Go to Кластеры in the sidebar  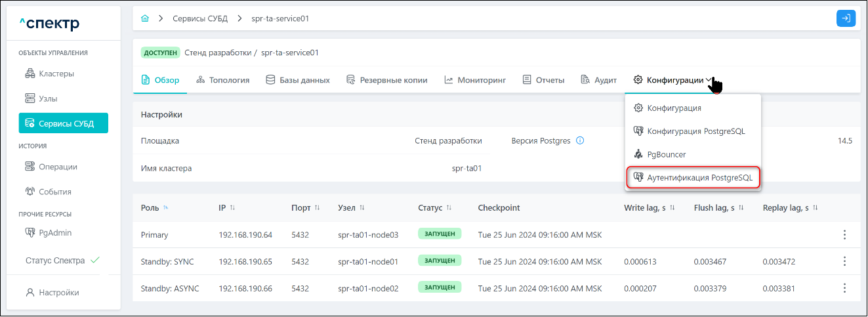(56, 74)
